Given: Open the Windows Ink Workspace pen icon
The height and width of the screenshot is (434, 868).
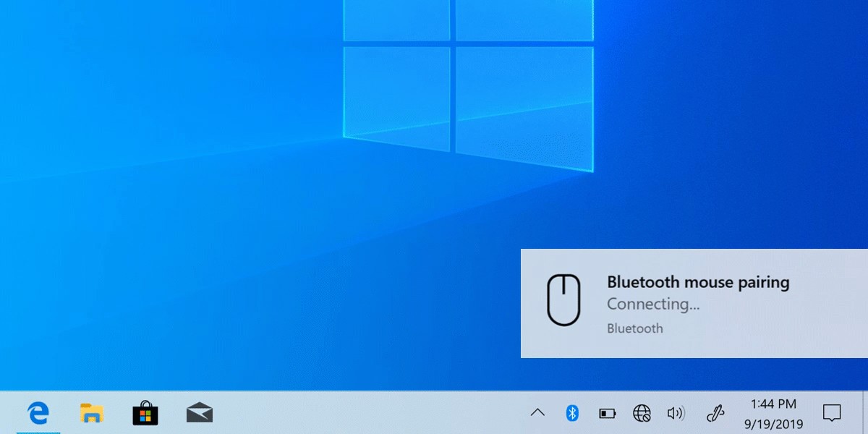Looking at the screenshot, I should tap(715, 413).
